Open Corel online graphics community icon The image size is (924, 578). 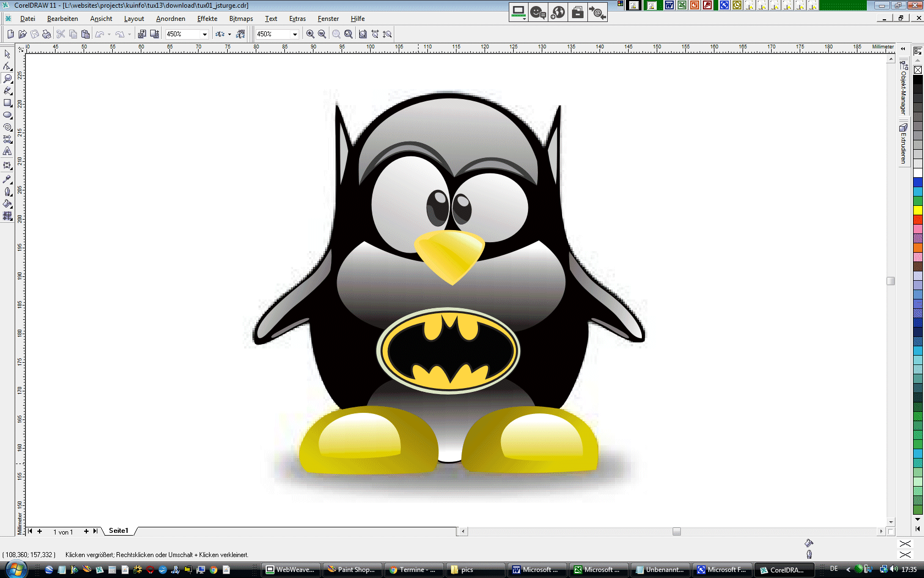(x=240, y=34)
